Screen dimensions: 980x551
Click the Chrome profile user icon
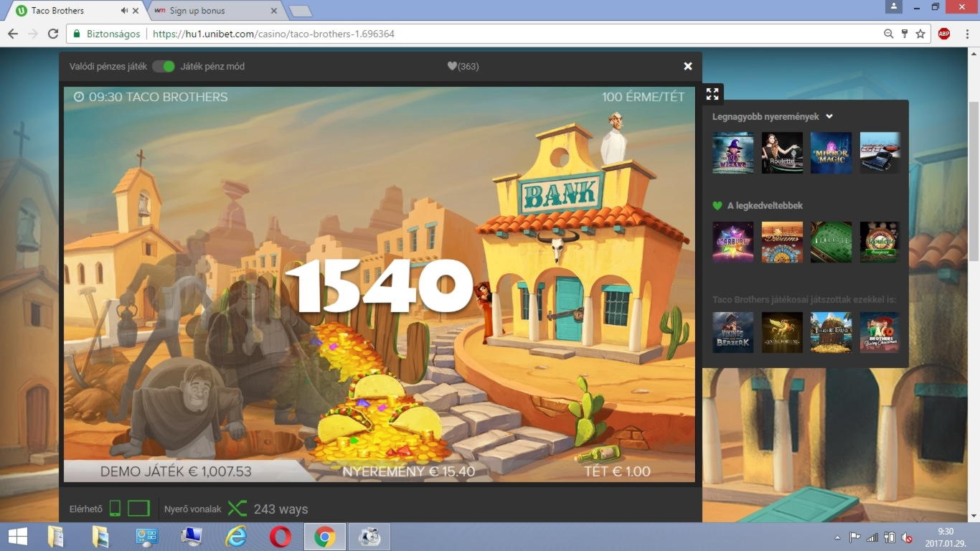coord(894,6)
